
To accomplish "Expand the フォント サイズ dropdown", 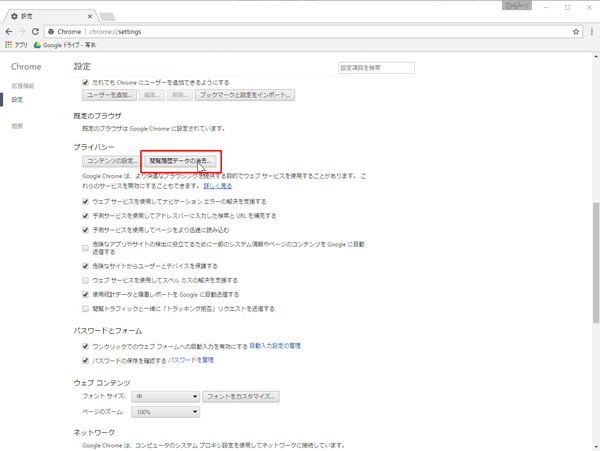I will [x=165, y=397].
